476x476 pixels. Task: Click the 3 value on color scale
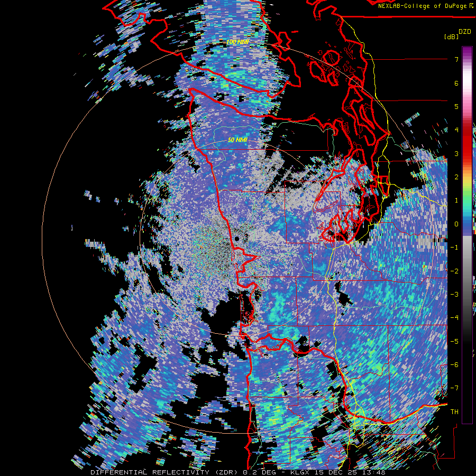[456, 153]
